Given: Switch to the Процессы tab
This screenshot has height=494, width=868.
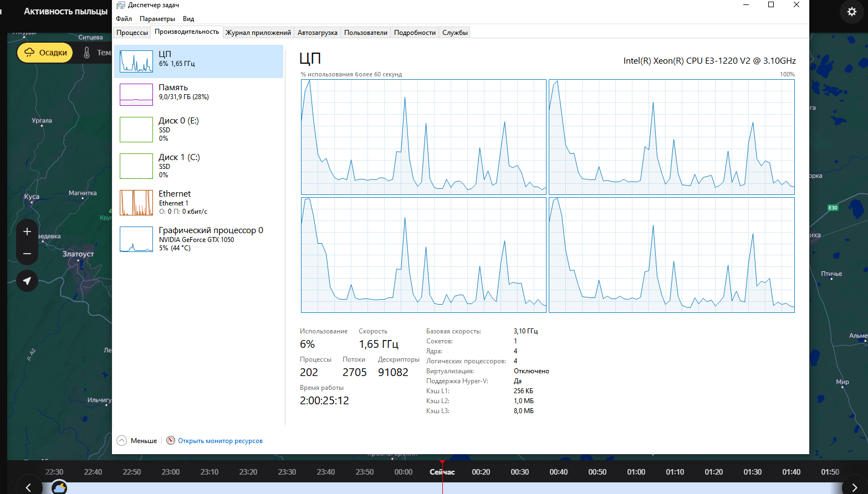Looking at the screenshot, I should [x=132, y=33].
